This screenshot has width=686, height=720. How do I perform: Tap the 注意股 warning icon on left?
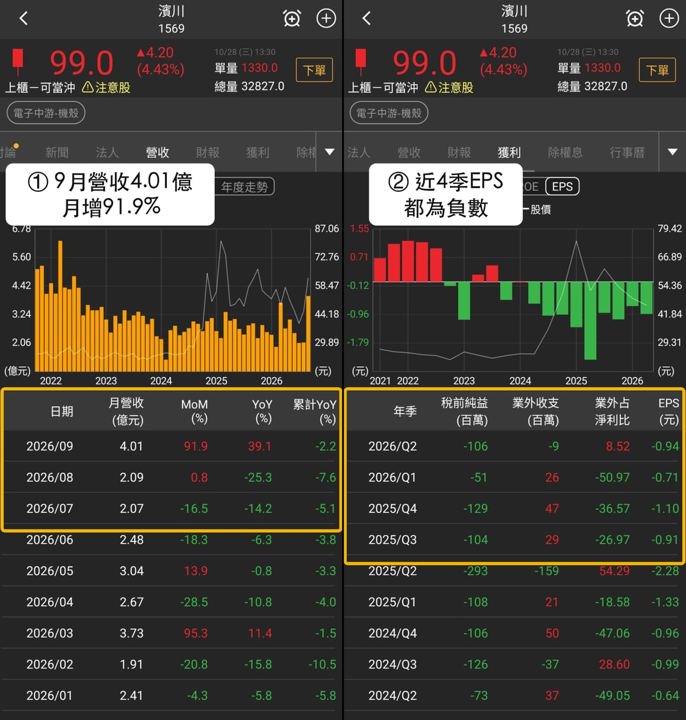click(87, 87)
